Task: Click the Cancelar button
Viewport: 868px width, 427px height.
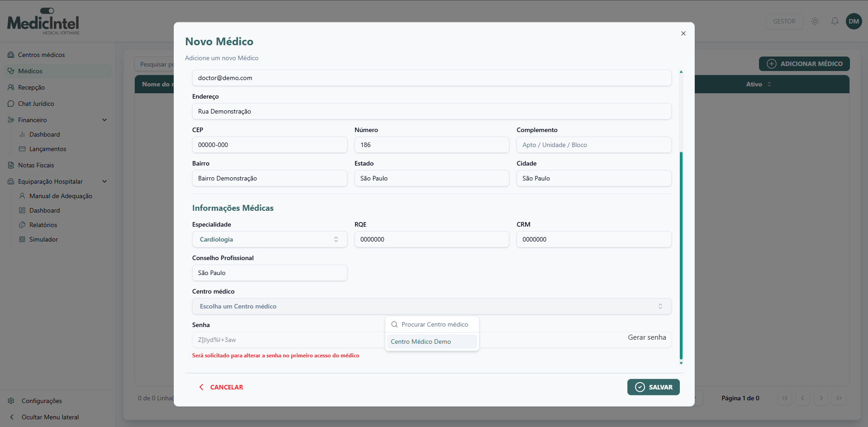Action: pyautogui.click(x=221, y=387)
